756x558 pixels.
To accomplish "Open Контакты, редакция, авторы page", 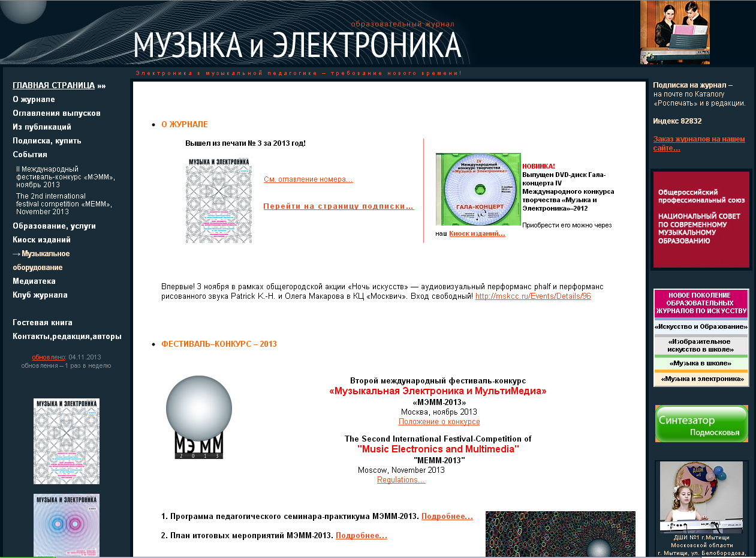I will (x=67, y=336).
